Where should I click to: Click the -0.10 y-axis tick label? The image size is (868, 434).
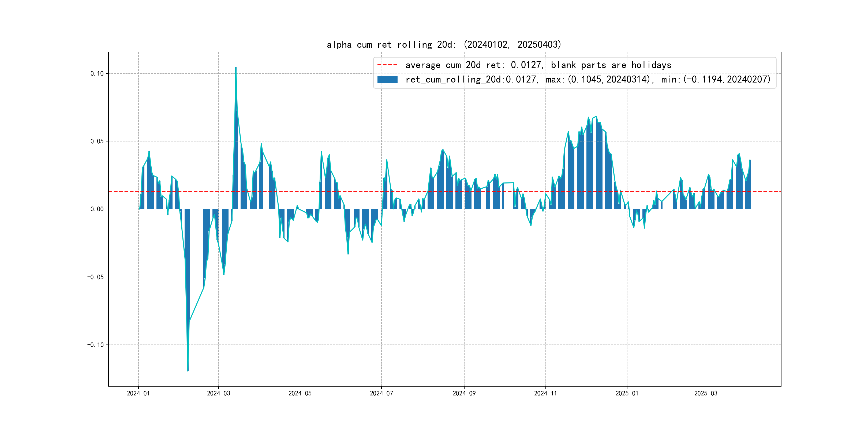tap(96, 345)
